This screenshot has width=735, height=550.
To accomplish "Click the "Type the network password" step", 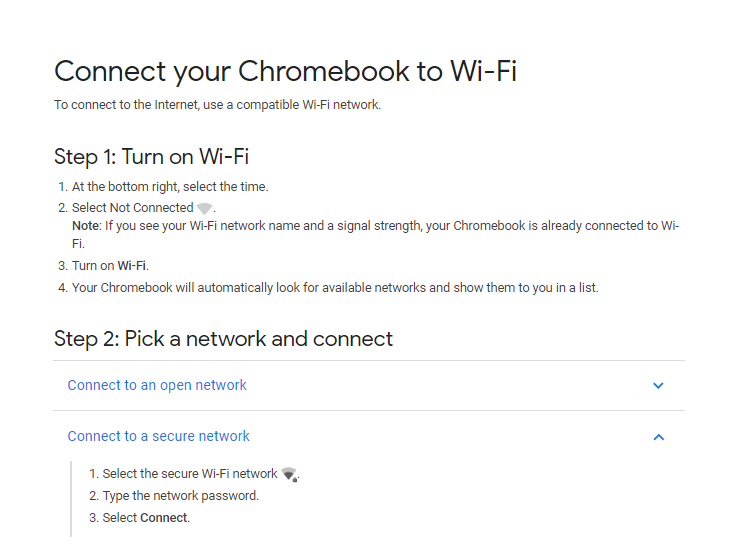I will tap(180, 496).
